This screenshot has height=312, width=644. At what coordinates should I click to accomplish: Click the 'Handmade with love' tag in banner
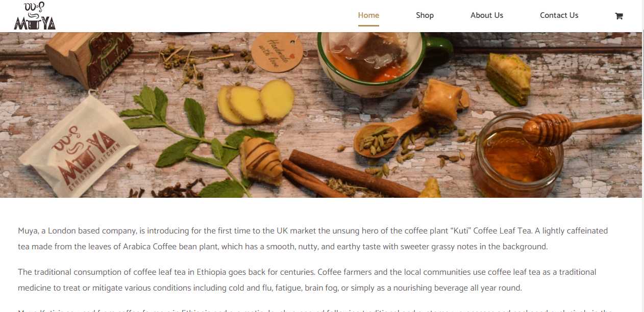pyautogui.click(x=277, y=51)
